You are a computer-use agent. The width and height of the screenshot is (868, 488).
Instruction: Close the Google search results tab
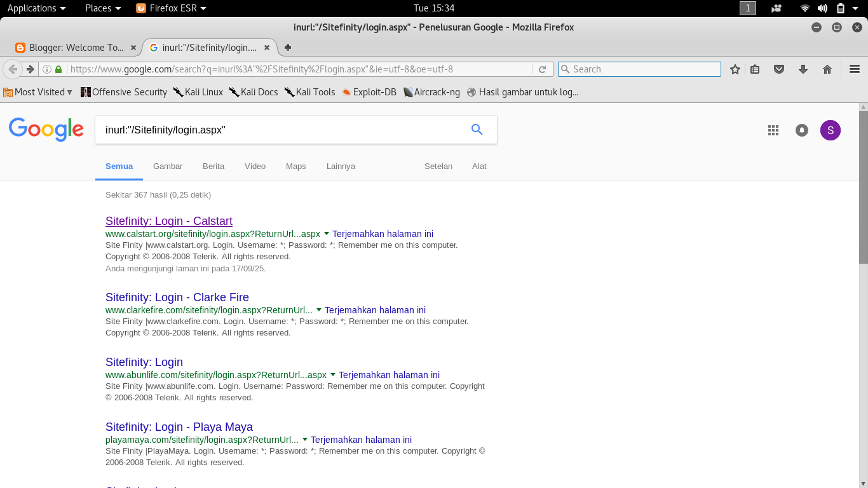pyautogui.click(x=267, y=48)
